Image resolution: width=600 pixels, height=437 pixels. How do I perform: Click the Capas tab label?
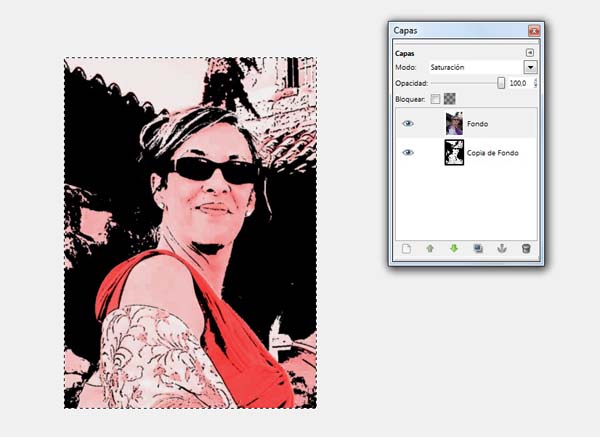click(405, 54)
